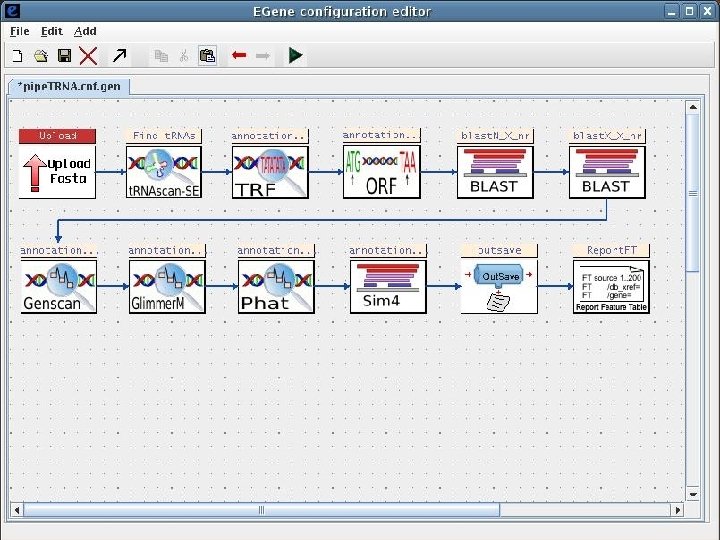
Task: Select the GlimmerM component block
Action: 167,287
